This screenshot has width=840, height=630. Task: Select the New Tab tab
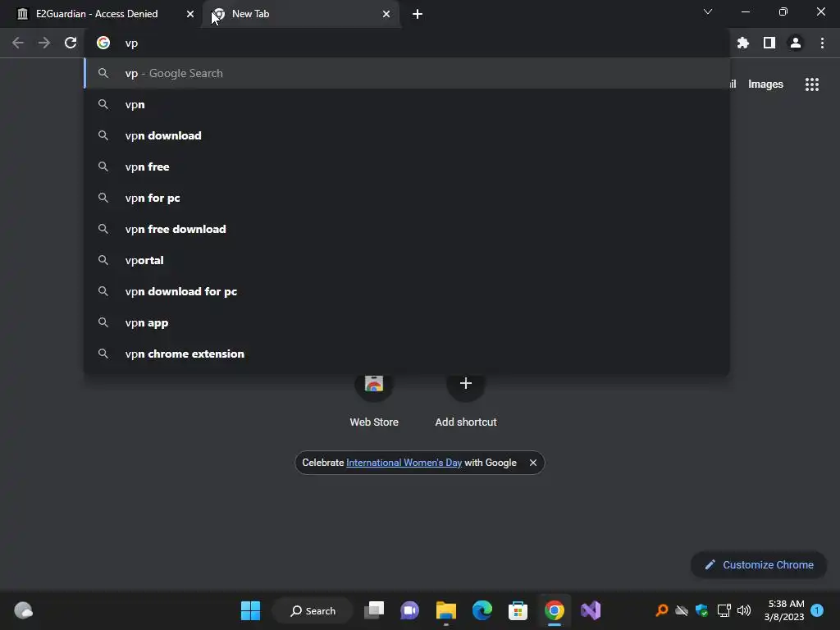(302, 14)
